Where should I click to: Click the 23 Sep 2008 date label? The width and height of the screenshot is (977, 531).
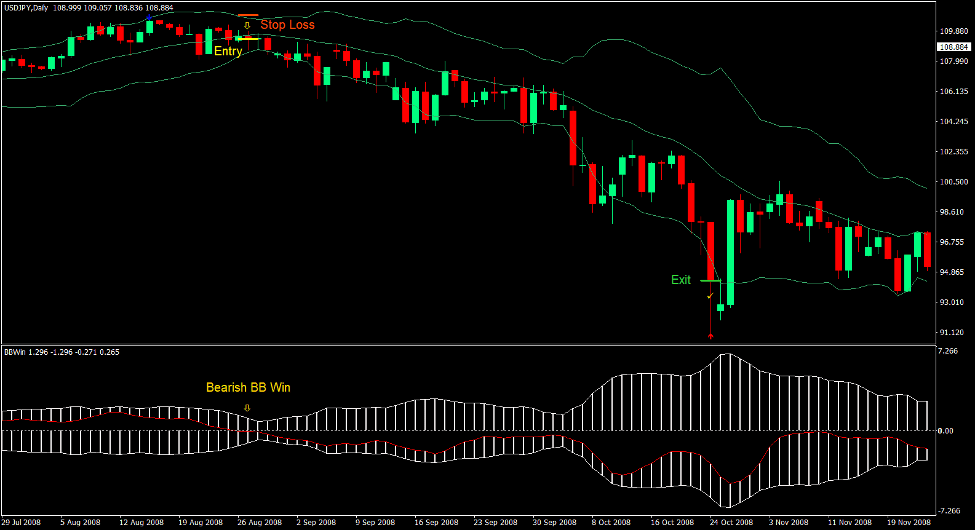pos(495,522)
